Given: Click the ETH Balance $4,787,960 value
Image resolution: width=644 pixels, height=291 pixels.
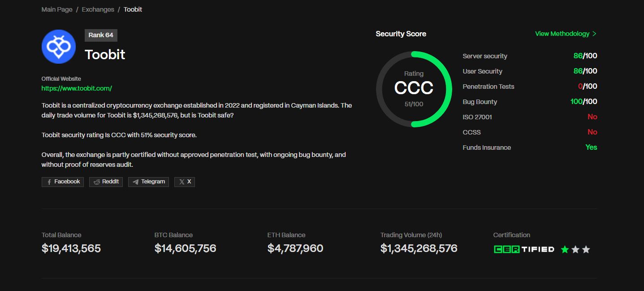Looking at the screenshot, I should click(295, 248).
